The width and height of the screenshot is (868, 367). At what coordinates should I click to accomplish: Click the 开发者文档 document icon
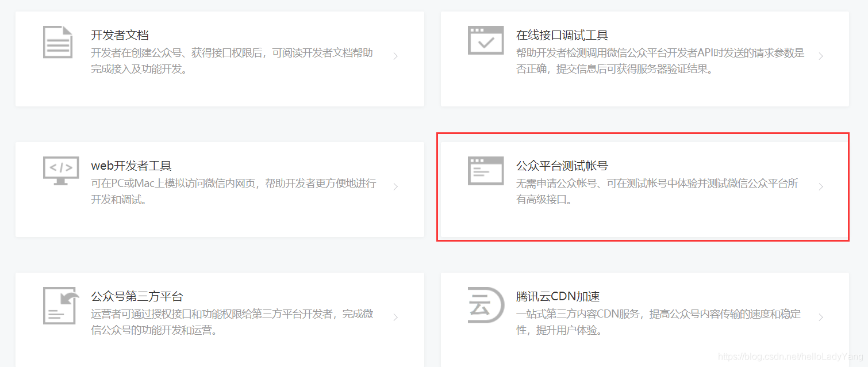pyautogui.click(x=58, y=42)
